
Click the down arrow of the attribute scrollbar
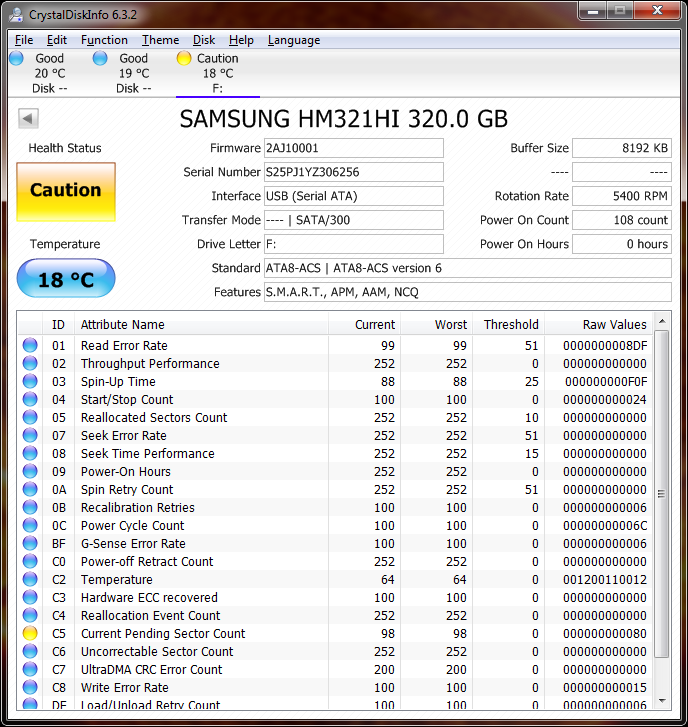pyautogui.click(x=662, y=701)
